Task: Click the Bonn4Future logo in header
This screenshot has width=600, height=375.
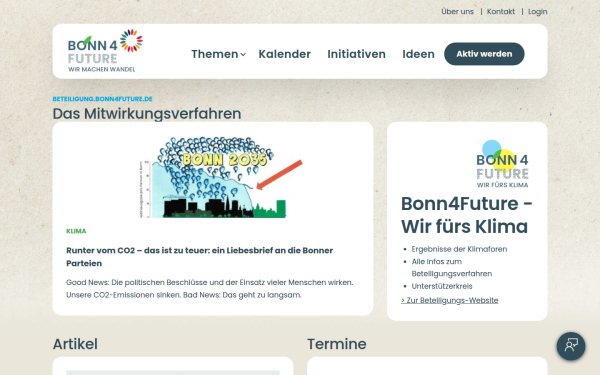Action: 105,51
